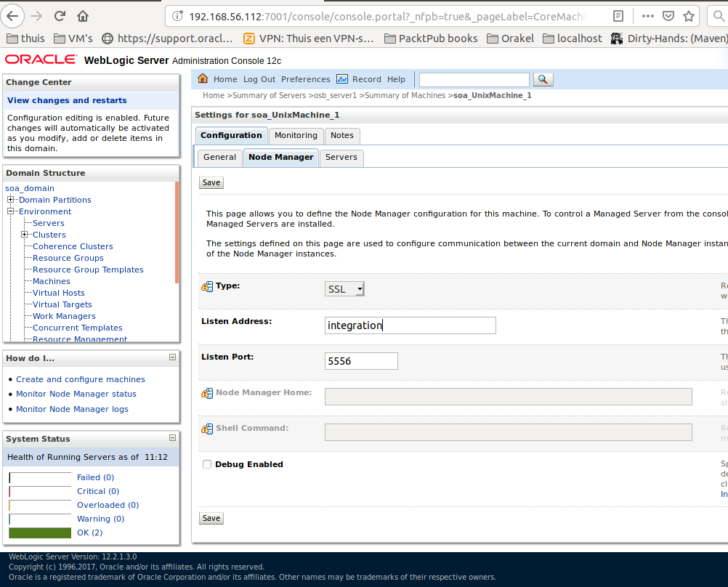Switch to the Monitoring tab

pos(296,135)
